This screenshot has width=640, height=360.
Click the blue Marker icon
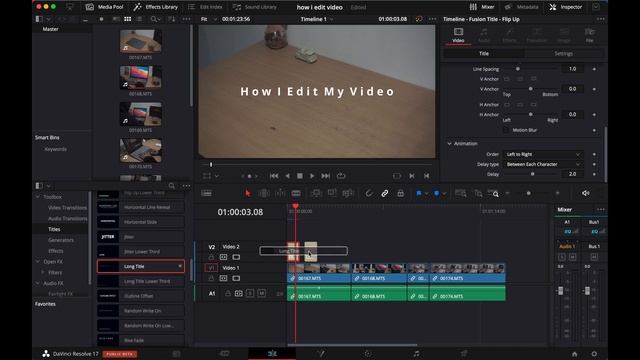pos(436,193)
